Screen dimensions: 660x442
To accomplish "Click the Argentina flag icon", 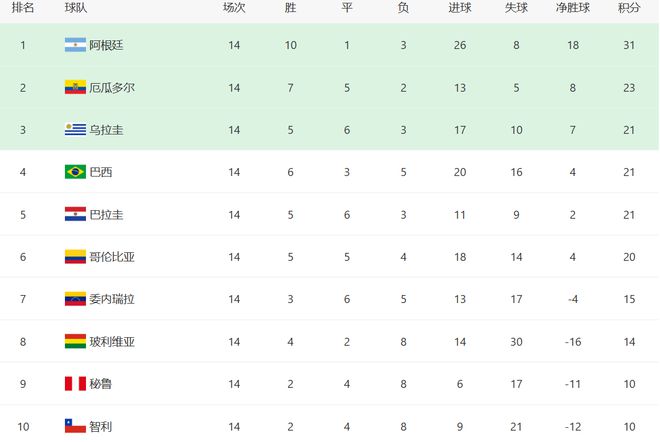I will click(75, 45).
